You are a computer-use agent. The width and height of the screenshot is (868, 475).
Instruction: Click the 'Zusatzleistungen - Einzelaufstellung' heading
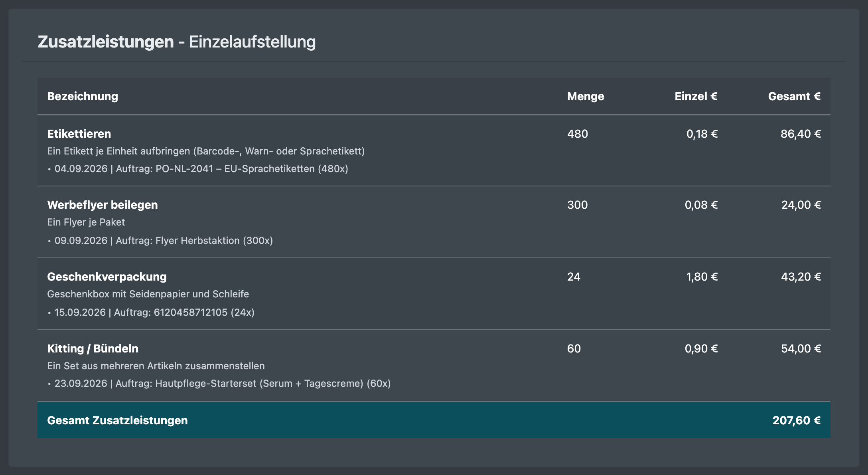pyautogui.click(x=177, y=42)
